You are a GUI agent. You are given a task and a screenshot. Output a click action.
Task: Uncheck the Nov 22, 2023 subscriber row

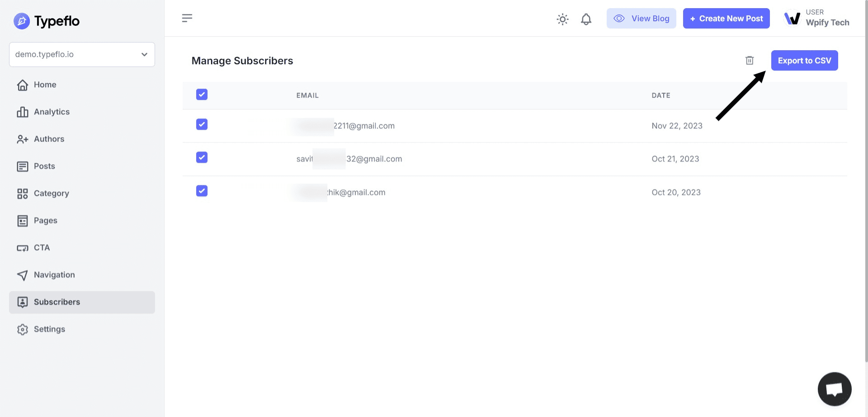pyautogui.click(x=202, y=124)
